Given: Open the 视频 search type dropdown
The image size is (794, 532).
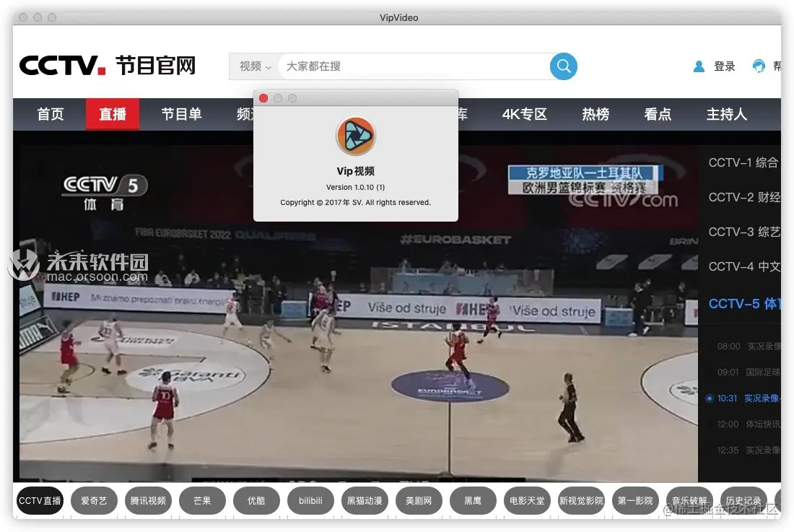Looking at the screenshot, I should coord(255,66).
